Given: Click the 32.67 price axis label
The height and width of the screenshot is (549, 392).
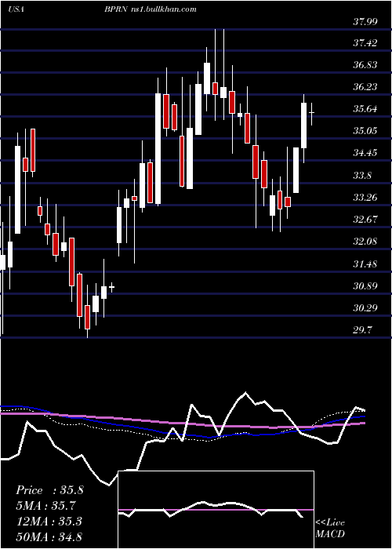Looking at the screenshot, I should [x=365, y=220].
